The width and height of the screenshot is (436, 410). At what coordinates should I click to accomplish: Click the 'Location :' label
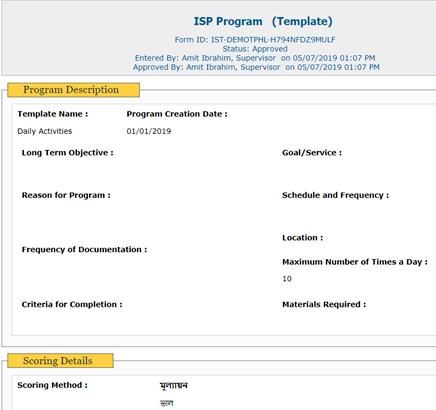(303, 238)
